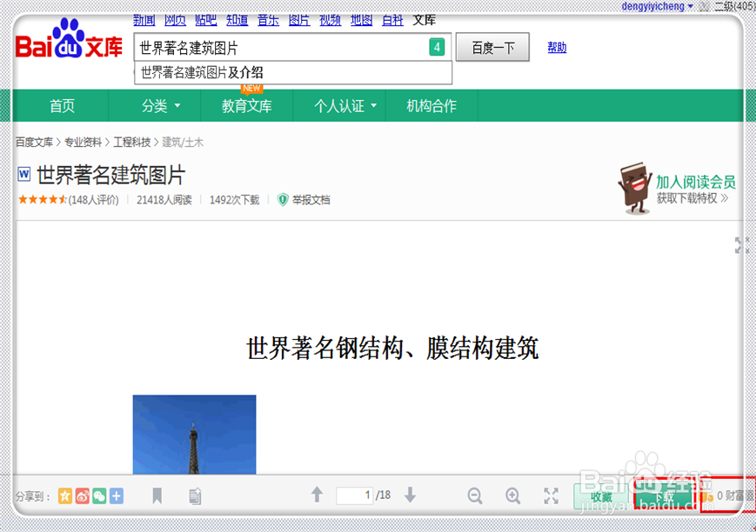Image resolution: width=756 pixels, height=532 pixels.
Task: Select 文库 in the top navigation
Action: click(424, 19)
